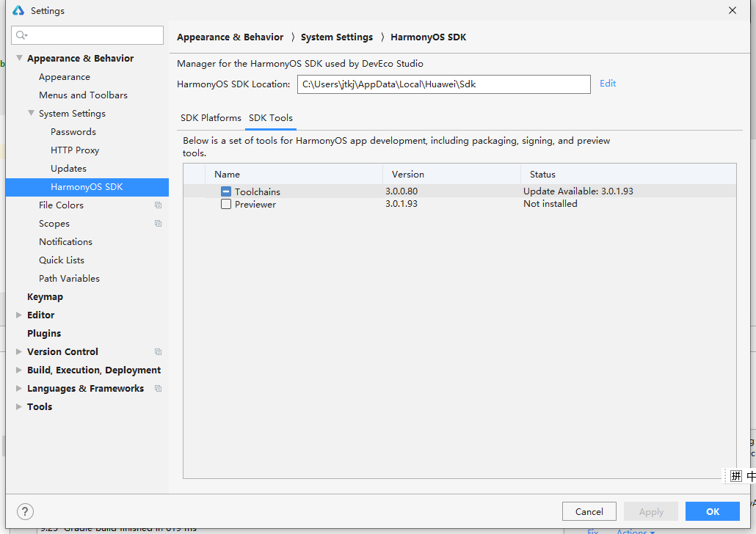Click 'Update Available: 3.0.1.93' status cell
Image resolution: width=756 pixels, height=534 pixels.
tap(578, 191)
